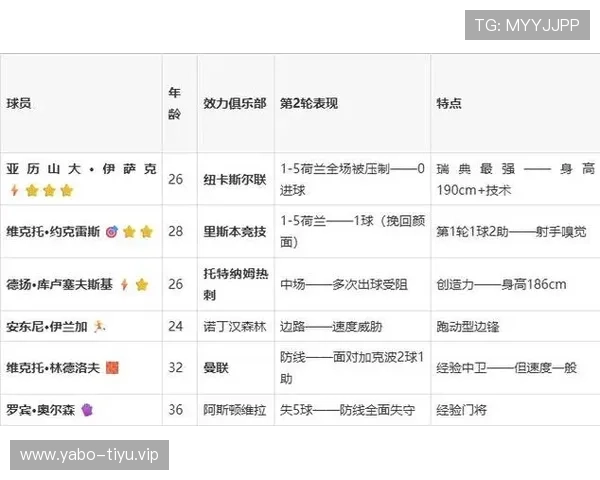This screenshot has width=600, height=480.
Task: Select player name 安东尼·伊兰加
Action: click(47, 327)
